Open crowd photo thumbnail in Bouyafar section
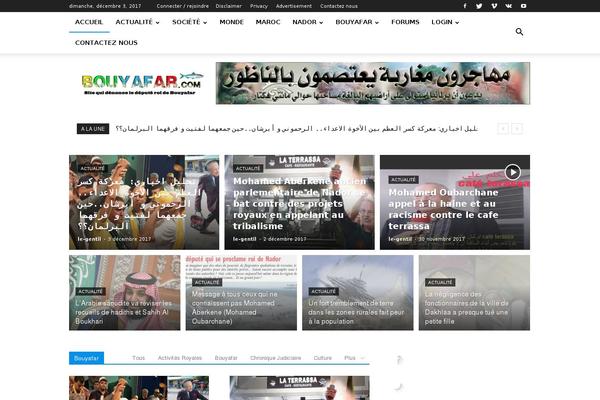Viewport: 600px width, 400px height. point(139,388)
